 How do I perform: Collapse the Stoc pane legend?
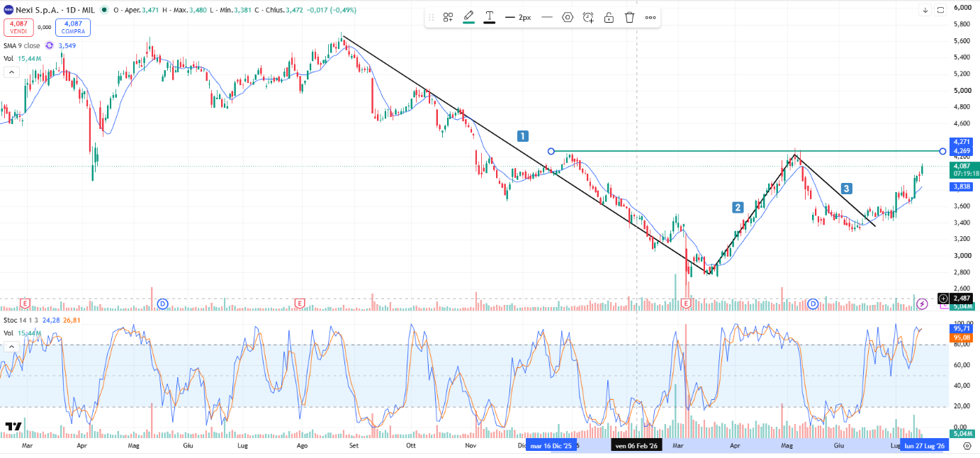click(x=11, y=347)
